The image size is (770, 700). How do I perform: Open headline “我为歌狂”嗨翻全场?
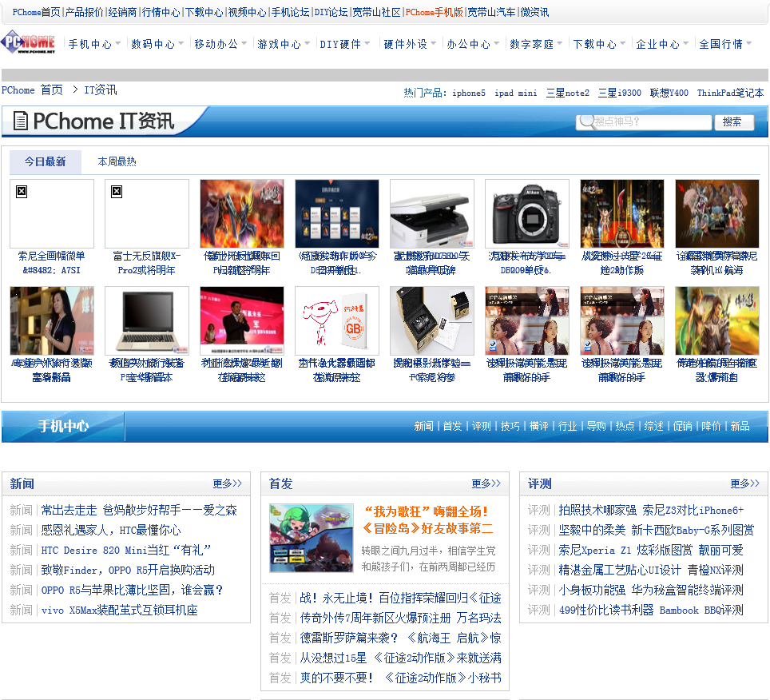[x=427, y=519]
